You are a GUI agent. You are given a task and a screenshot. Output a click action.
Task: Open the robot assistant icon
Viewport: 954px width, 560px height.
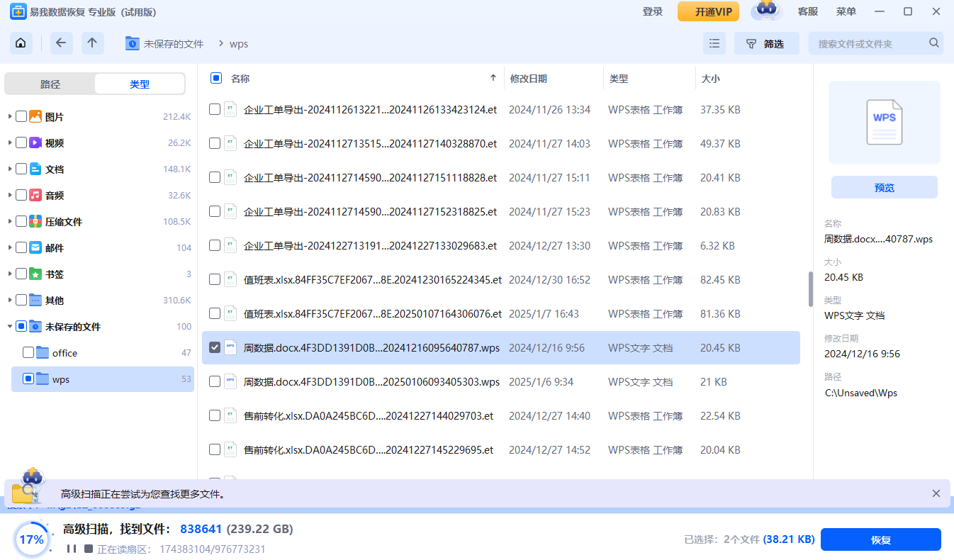coord(767,11)
